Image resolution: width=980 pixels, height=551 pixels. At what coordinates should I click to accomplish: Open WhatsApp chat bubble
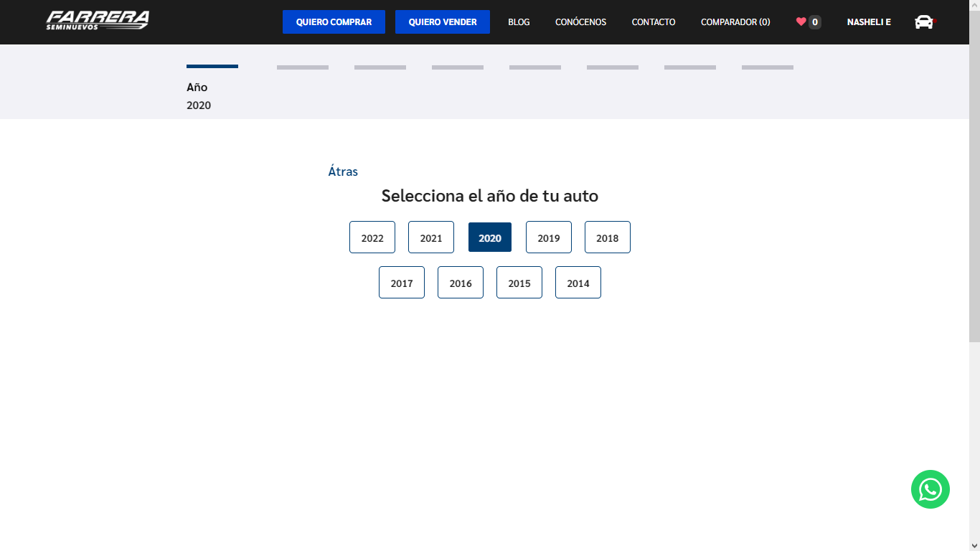click(x=930, y=489)
